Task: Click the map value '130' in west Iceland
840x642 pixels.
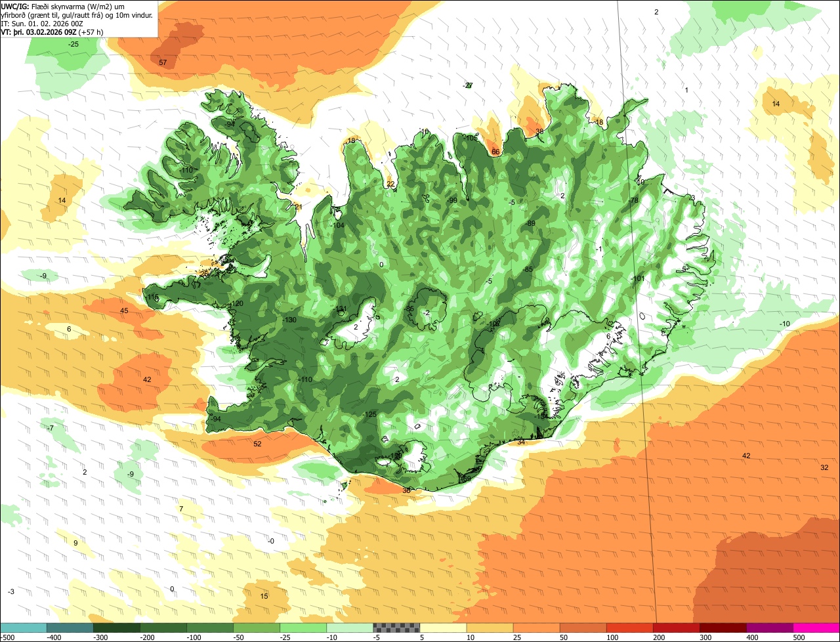Action: coord(291,320)
